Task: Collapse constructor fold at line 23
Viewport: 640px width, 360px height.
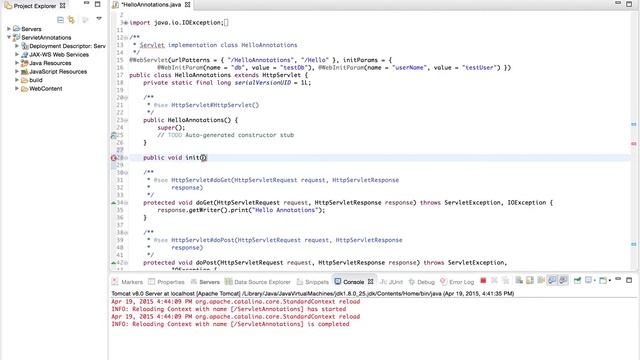Action: pos(126,120)
